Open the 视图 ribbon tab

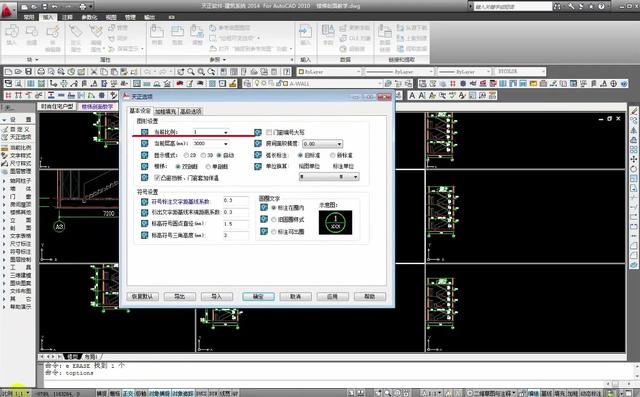[111, 17]
